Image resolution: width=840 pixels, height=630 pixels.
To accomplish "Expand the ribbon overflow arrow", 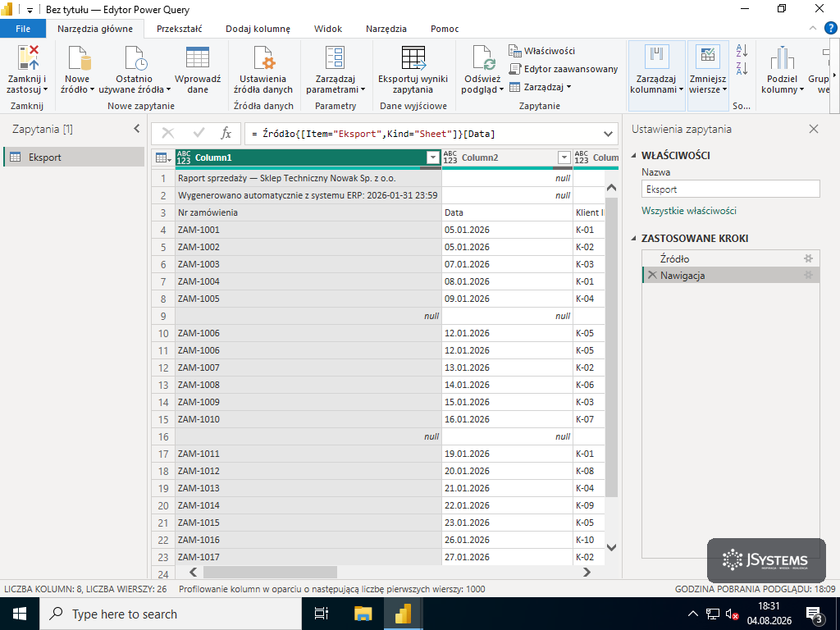I will coord(834,75).
